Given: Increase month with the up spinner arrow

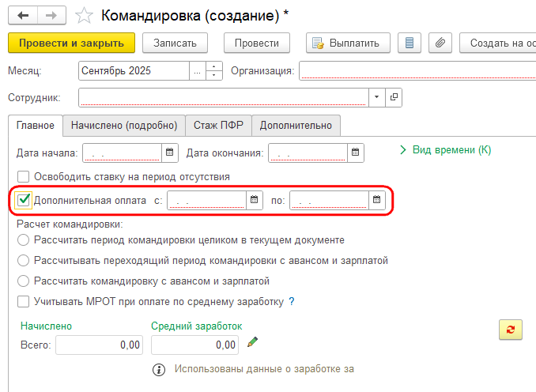Looking at the screenshot, I should coord(214,66).
